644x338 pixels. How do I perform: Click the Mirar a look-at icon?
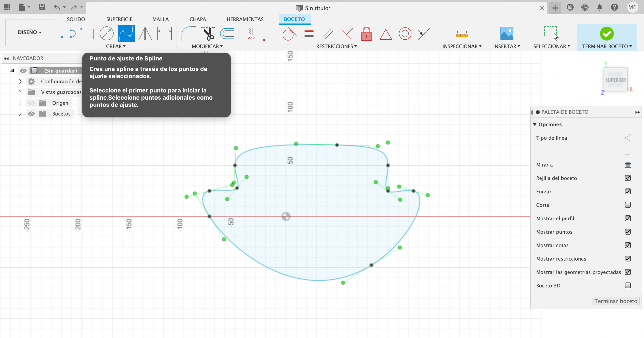628,165
